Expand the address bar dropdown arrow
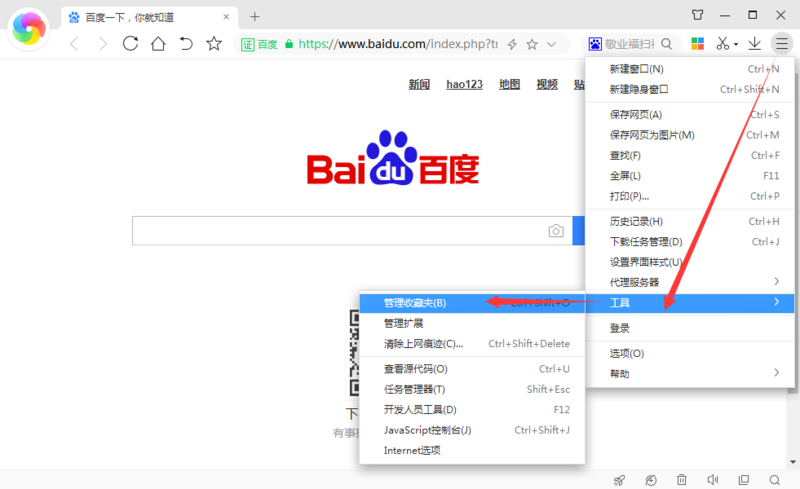The height and width of the screenshot is (489, 800). [552, 44]
